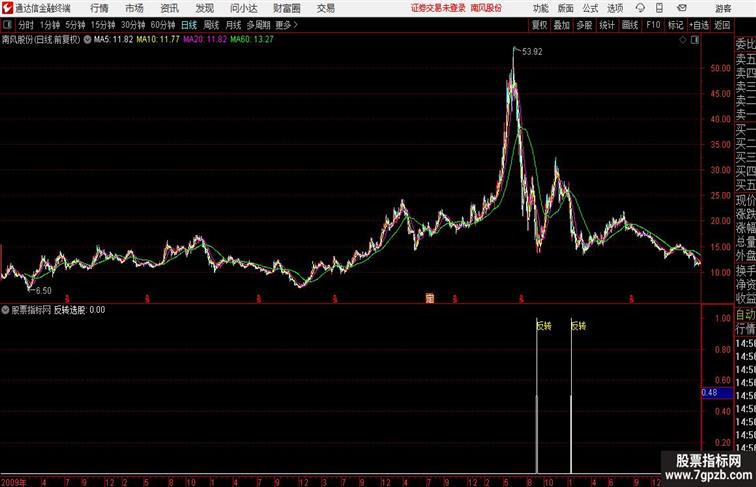Click the MA60: 13.27 indicator value

(x=252, y=40)
